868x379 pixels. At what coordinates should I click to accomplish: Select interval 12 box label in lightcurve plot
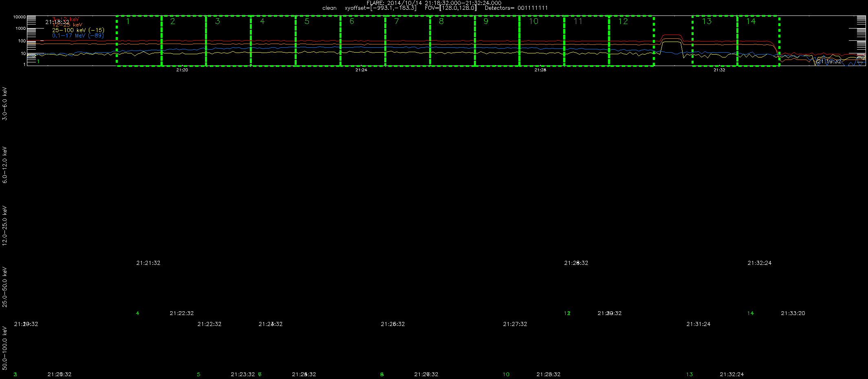coord(623,21)
